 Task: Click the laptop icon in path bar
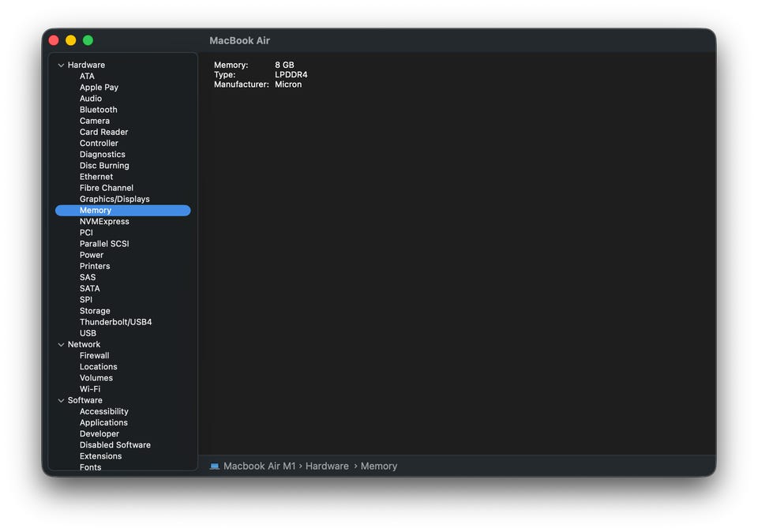pos(215,466)
